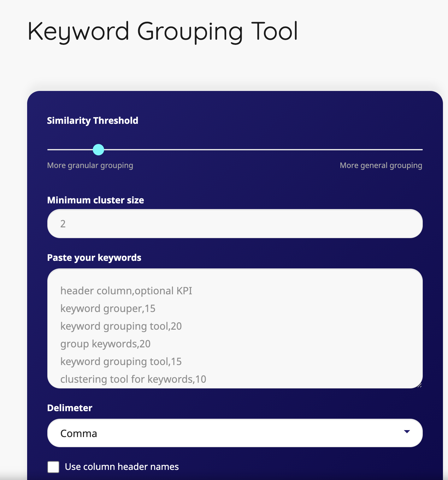Click the keywords textarea resize grip
448x480 pixels.
click(419, 385)
